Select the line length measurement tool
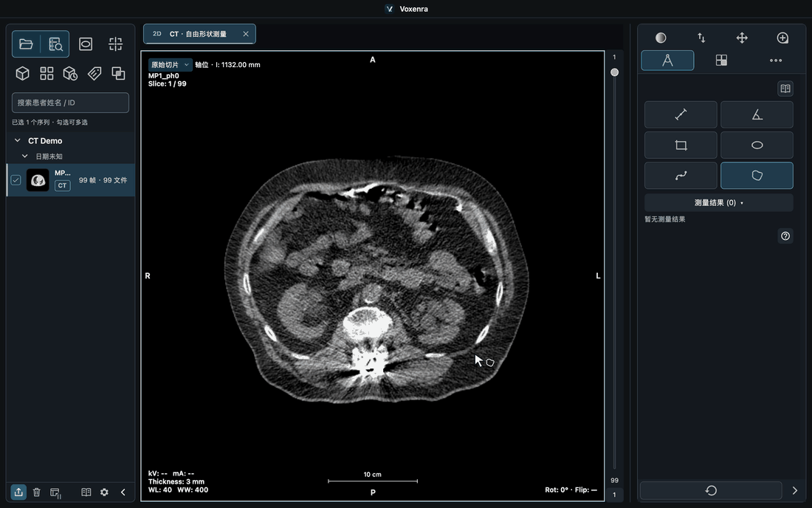Viewport: 812px width, 508px height. click(681, 114)
